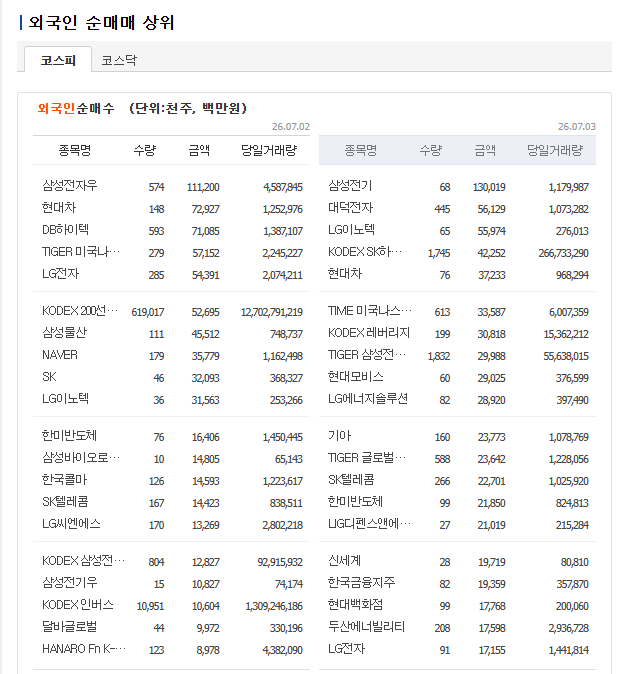Open the 기아 stock link

coord(340,436)
